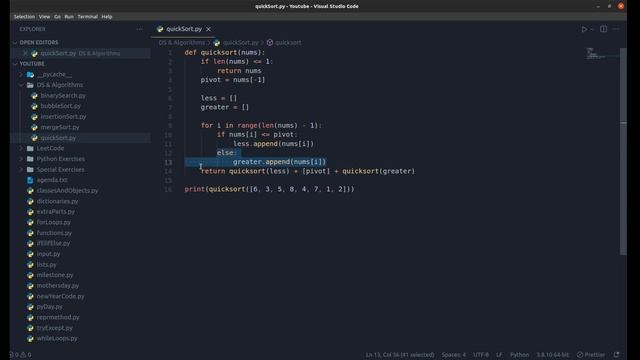Viewport: 640px width, 360px height.
Task: Open whileLoops.py file
Action: click(x=57, y=338)
